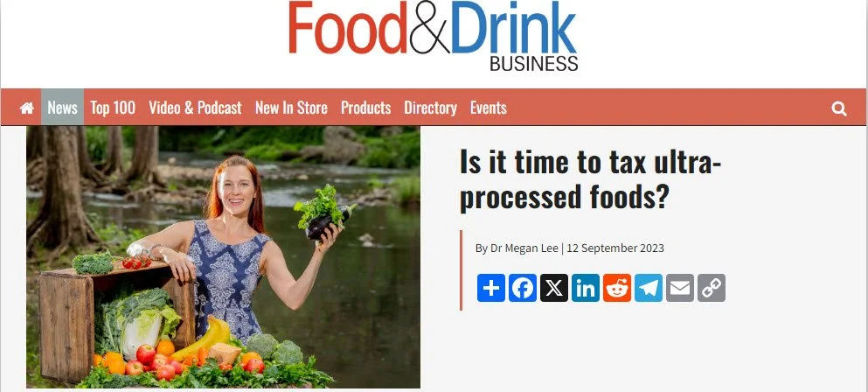Image resolution: width=868 pixels, height=392 pixels.
Task: Share the article on LinkedIn
Action: pos(586,288)
